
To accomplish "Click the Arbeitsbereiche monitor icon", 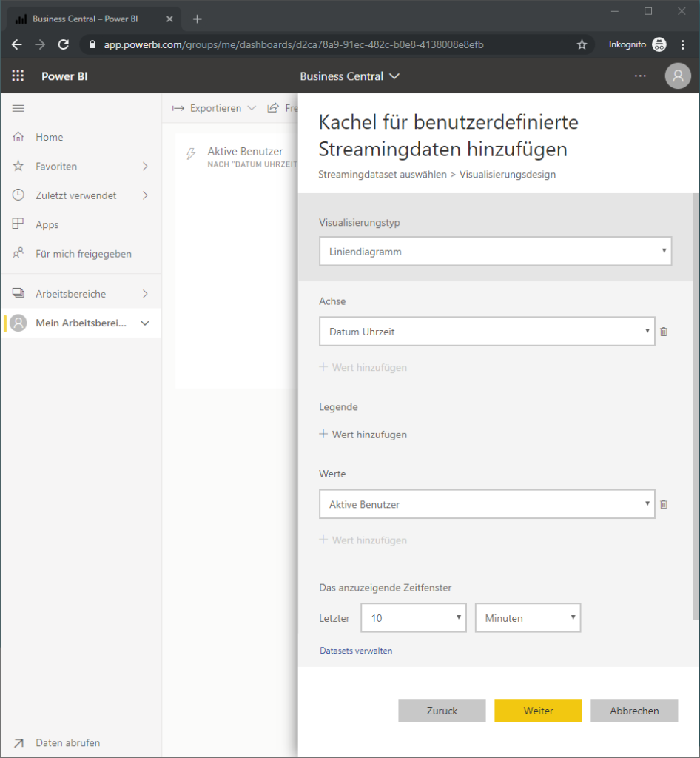I will coord(18,293).
